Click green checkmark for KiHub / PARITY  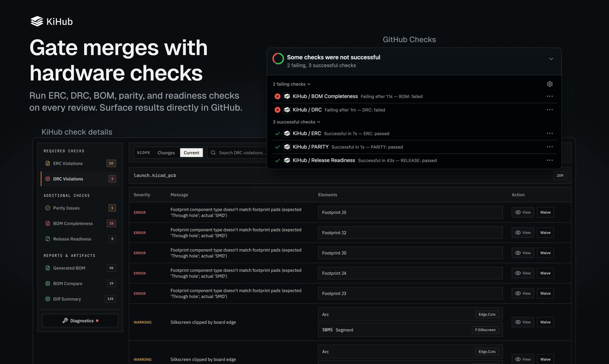click(x=277, y=147)
